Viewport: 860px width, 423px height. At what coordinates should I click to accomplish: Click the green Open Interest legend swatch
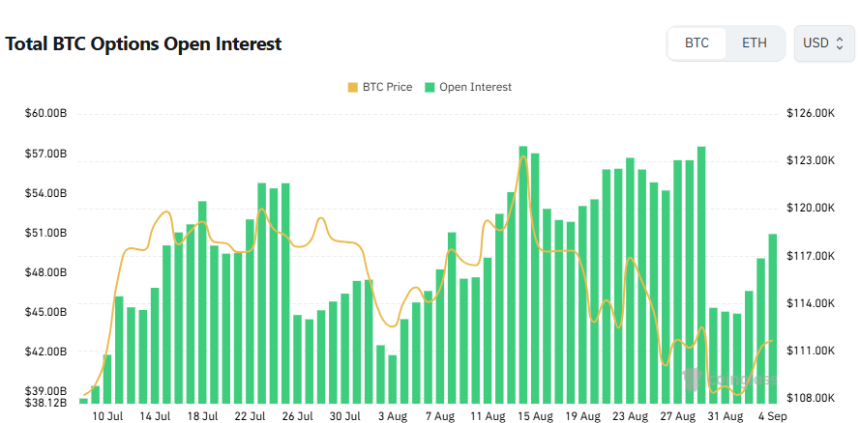(430, 87)
